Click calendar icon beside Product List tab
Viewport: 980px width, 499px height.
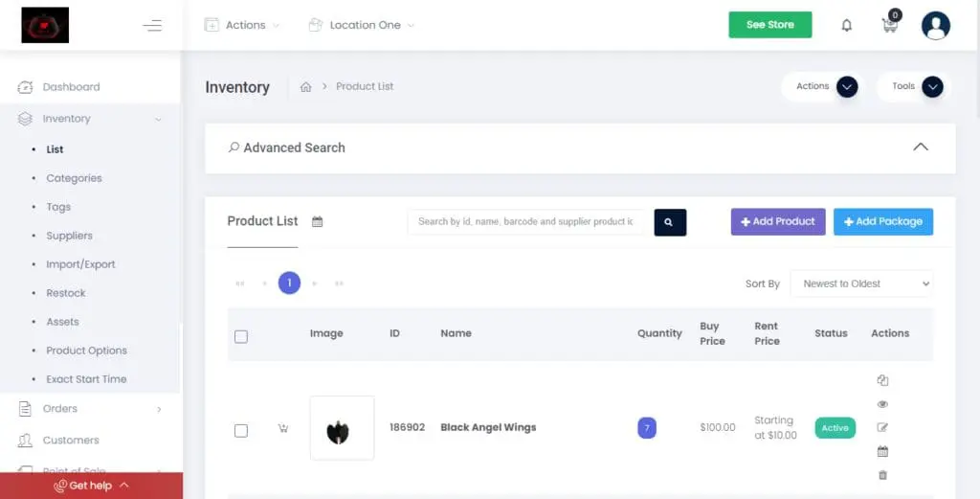(x=318, y=221)
